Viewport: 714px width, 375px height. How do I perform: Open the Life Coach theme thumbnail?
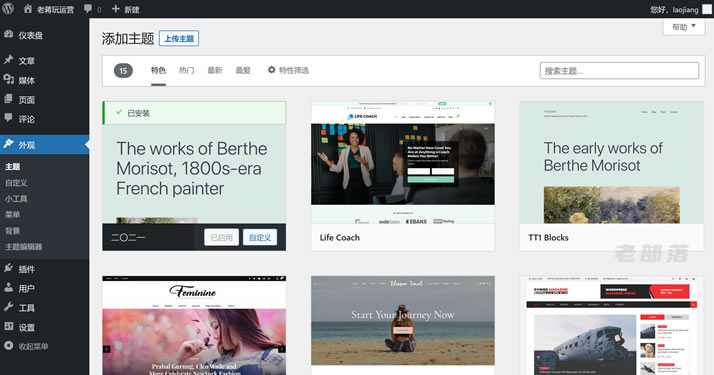(403, 162)
